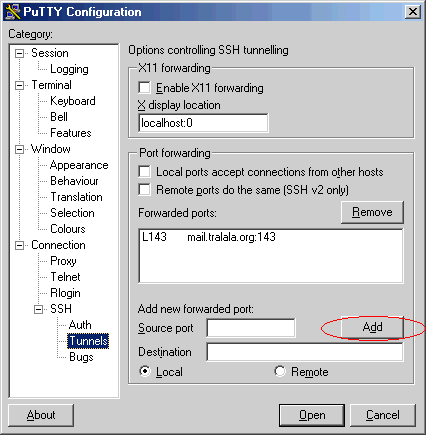The image size is (426, 435).
Task: Check Local ports accept connections from other hosts
Action: point(144,172)
